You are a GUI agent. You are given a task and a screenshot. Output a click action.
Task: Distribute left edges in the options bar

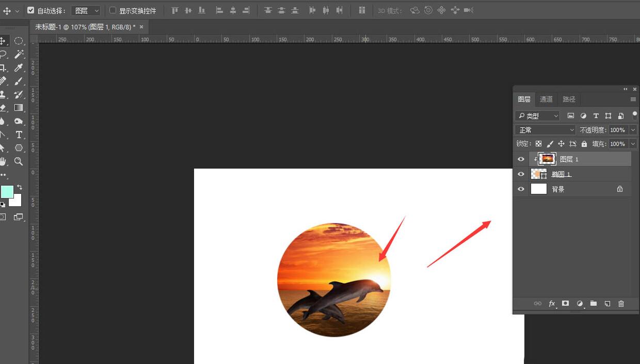312,10
